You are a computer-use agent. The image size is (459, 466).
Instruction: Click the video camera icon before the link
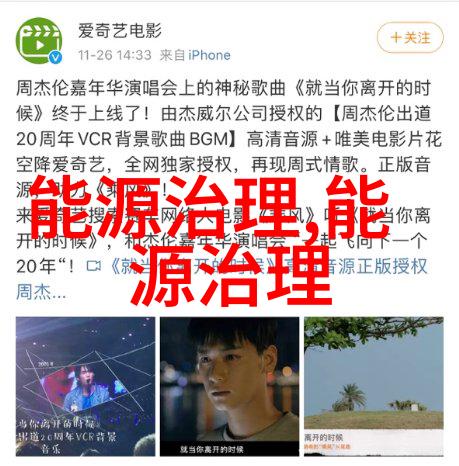pyautogui.click(x=94, y=266)
